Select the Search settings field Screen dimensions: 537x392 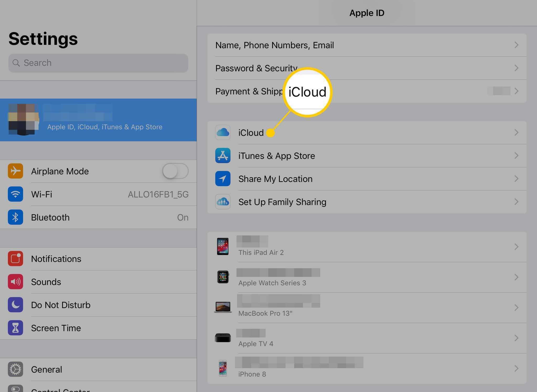[98, 63]
